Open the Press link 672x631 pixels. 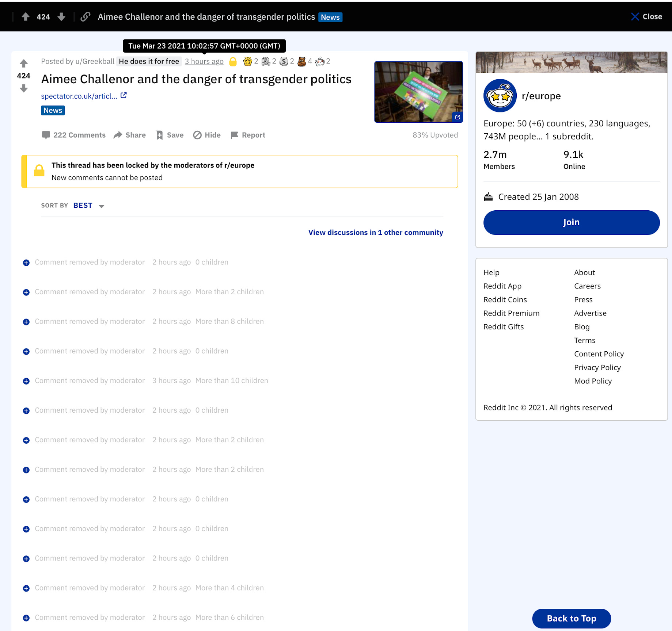pyautogui.click(x=583, y=299)
